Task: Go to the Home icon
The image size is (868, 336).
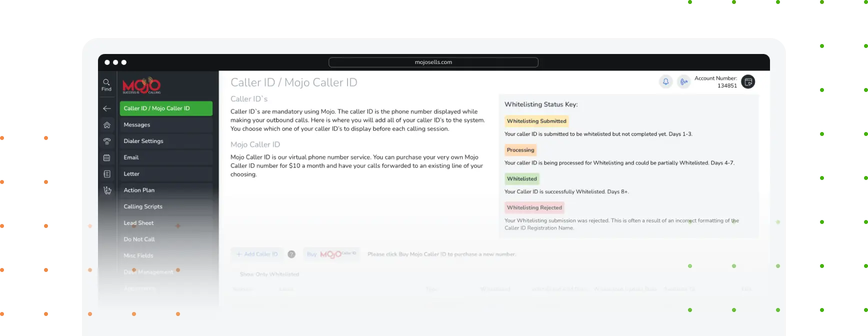Action: coord(107,125)
